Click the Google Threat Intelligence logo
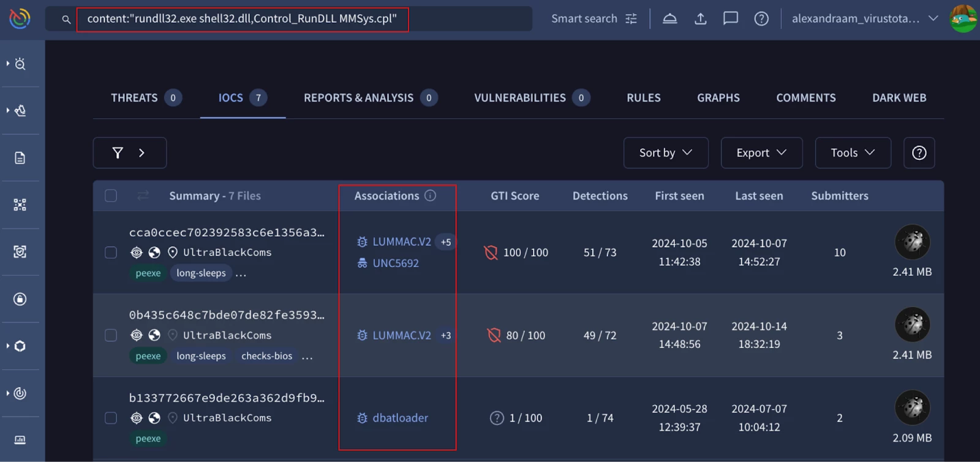The width and height of the screenshot is (980, 462). [20, 18]
